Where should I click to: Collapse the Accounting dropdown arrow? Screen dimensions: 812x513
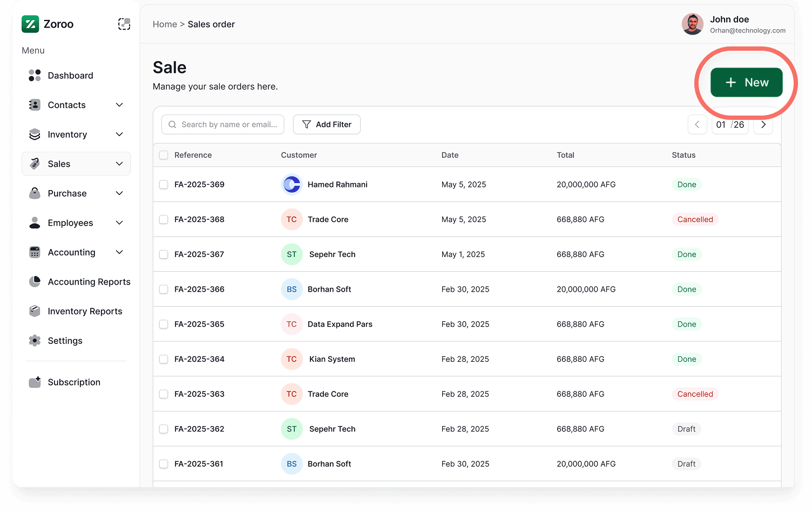tap(119, 252)
